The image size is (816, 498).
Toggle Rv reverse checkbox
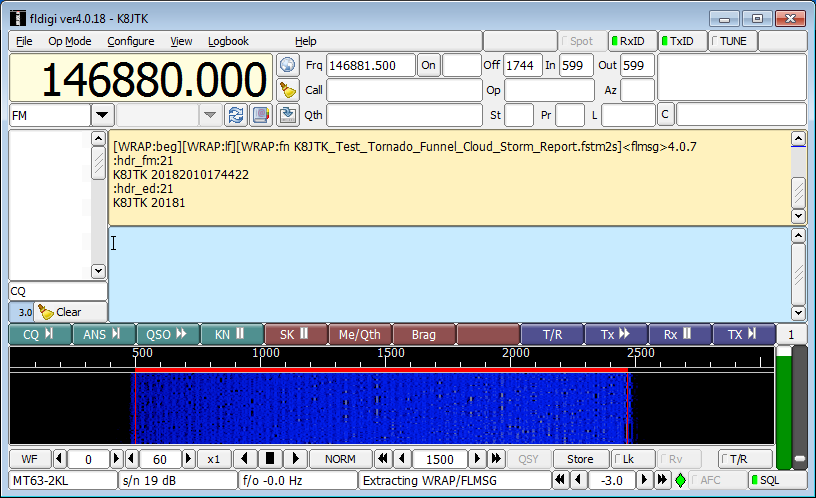pyautogui.click(x=679, y=459)
